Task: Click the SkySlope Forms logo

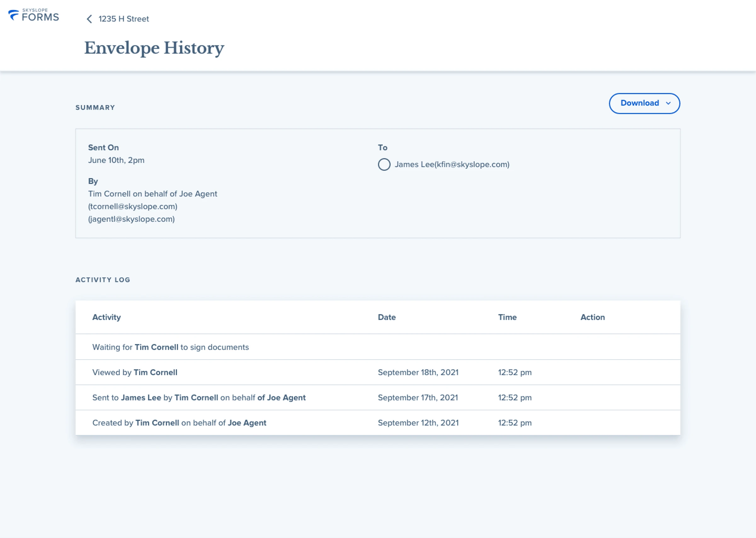Action: [x=34, y=15]
